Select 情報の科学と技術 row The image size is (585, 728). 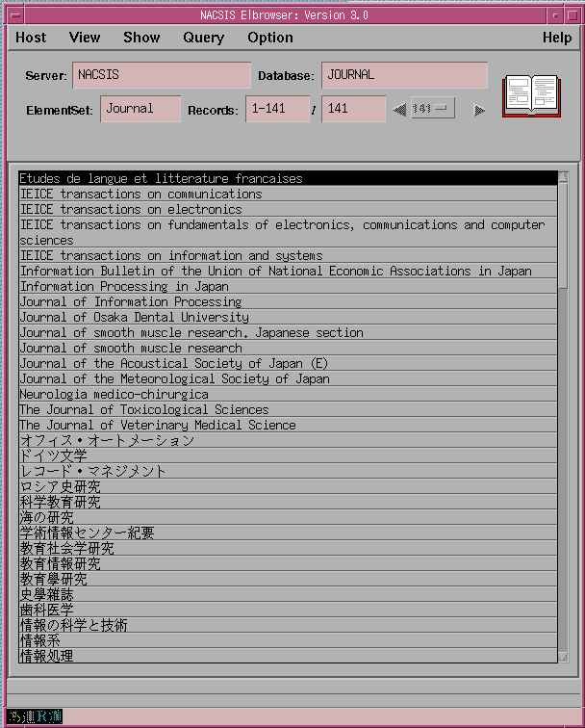[x=288, y=624]
